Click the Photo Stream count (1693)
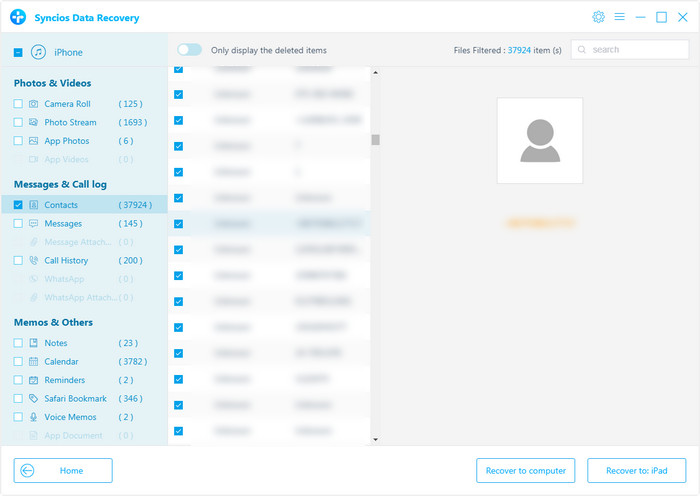The height and width of the screenshot is (496, 700). pos(133,122)
